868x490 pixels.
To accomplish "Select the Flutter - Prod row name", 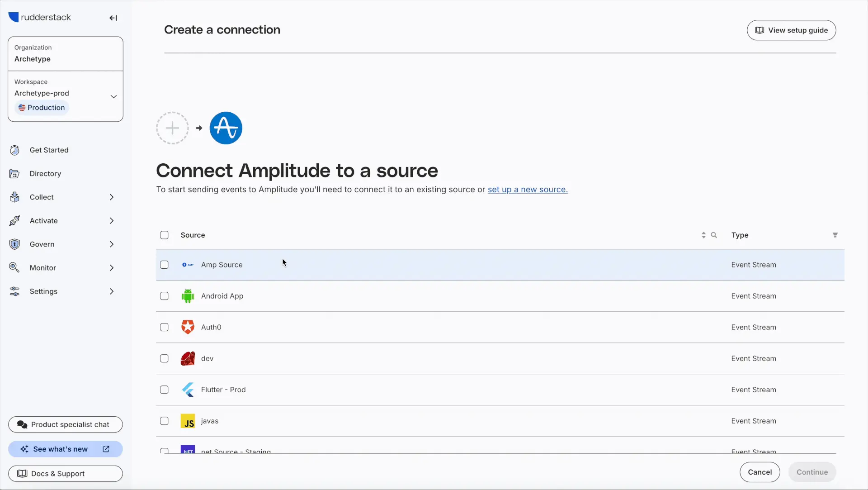I will (223, 390).
